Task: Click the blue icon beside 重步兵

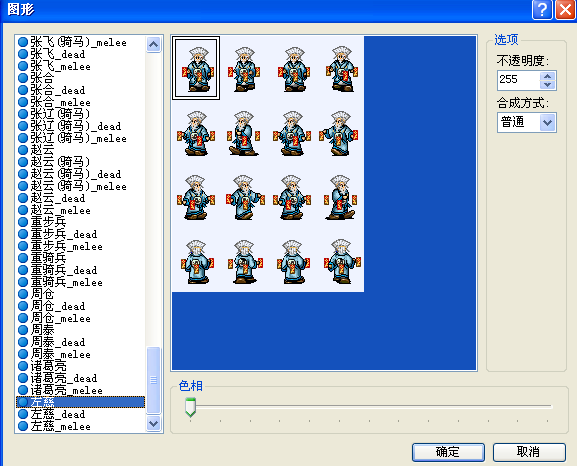Action: 23,222
